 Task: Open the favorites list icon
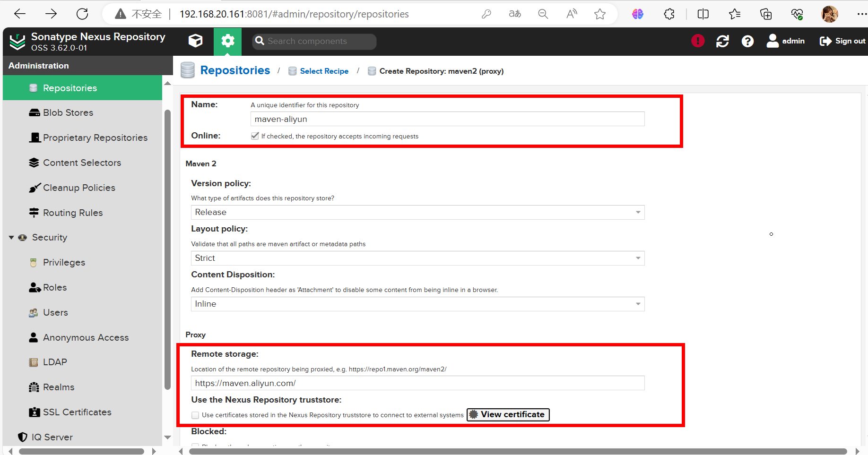(x=735, y=14)
